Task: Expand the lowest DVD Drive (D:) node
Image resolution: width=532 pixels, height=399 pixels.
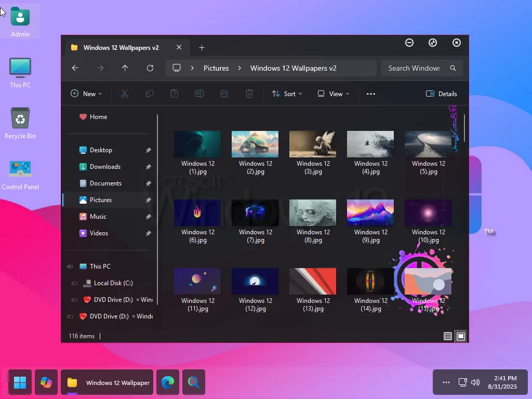Action: [70, 316]
